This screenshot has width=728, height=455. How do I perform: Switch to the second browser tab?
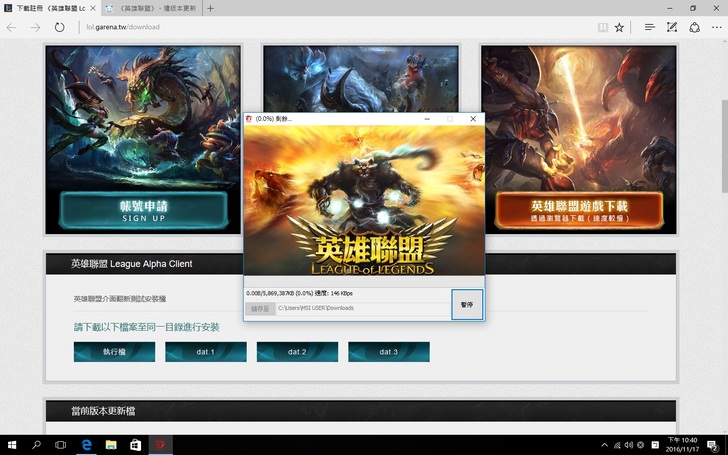point(154,8)
